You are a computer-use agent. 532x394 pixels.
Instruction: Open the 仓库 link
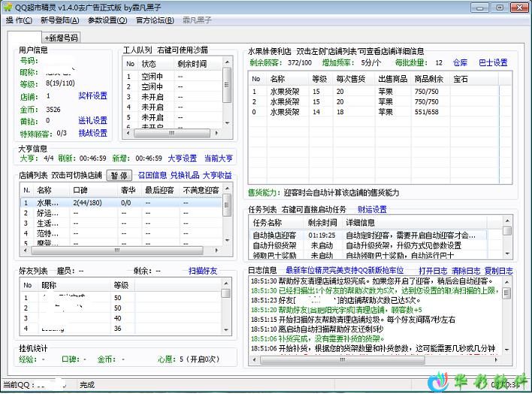coord(461,62)
